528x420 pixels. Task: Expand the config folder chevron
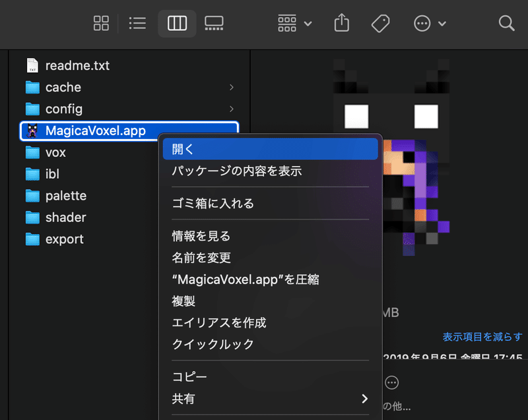coord(232,109)
